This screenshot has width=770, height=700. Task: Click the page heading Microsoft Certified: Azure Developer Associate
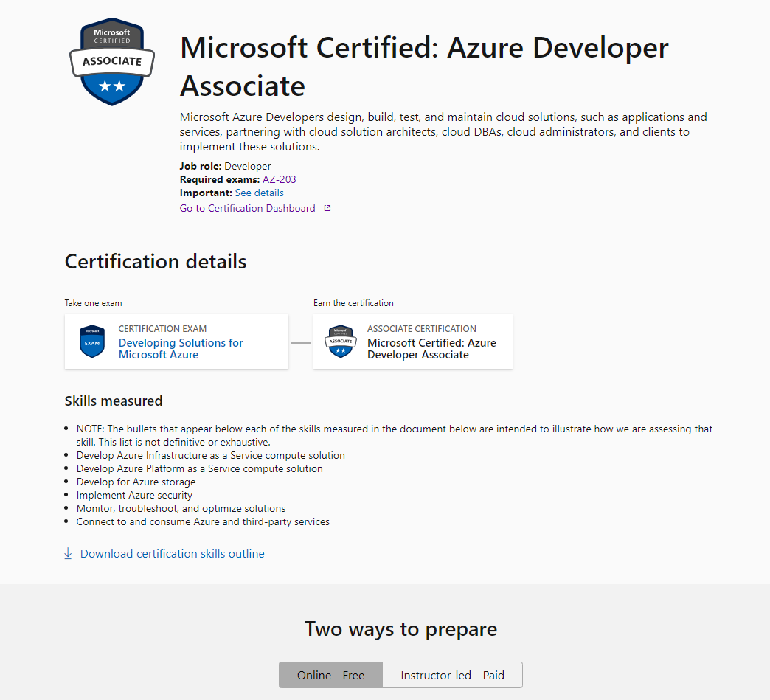424,67
